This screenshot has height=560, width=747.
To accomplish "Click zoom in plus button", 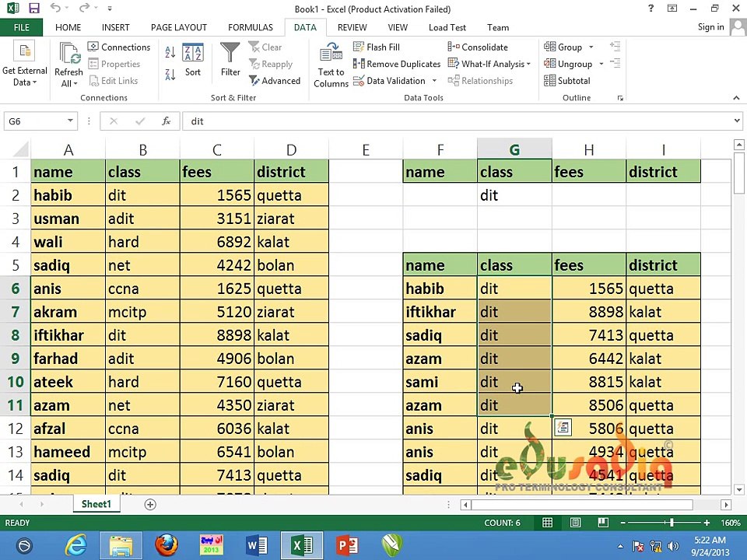I will [x=707, y=523].
